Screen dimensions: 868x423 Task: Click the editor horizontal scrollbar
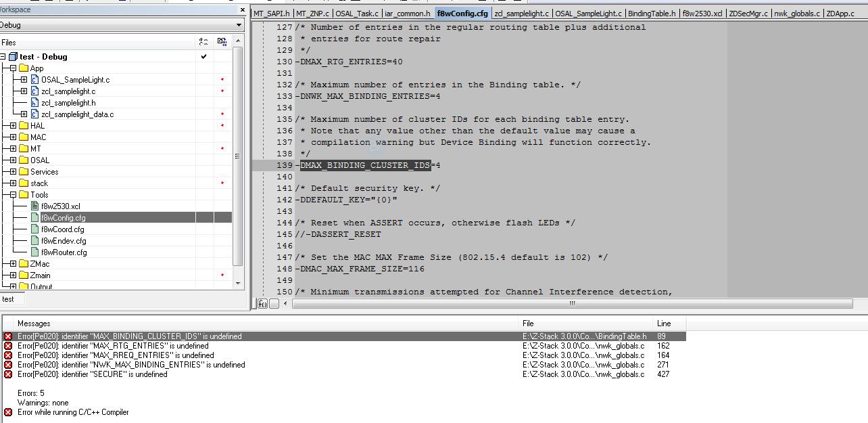click(573, 304)
